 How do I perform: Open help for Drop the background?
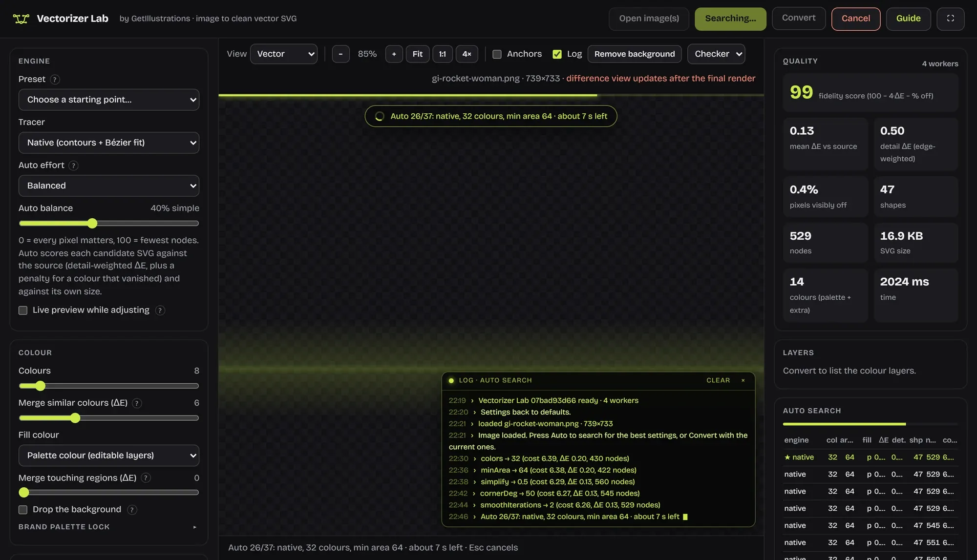[x=131, y=510]
